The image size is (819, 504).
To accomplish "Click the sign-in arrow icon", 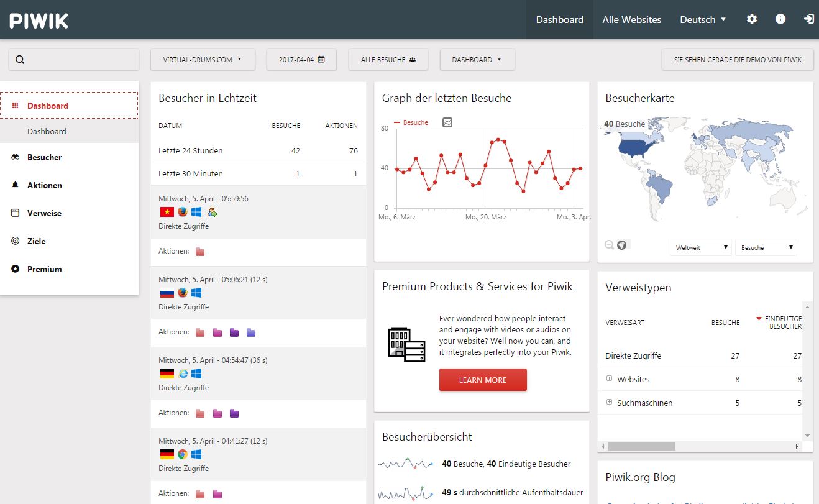I will pyautogui.click(x=808, y=19).
